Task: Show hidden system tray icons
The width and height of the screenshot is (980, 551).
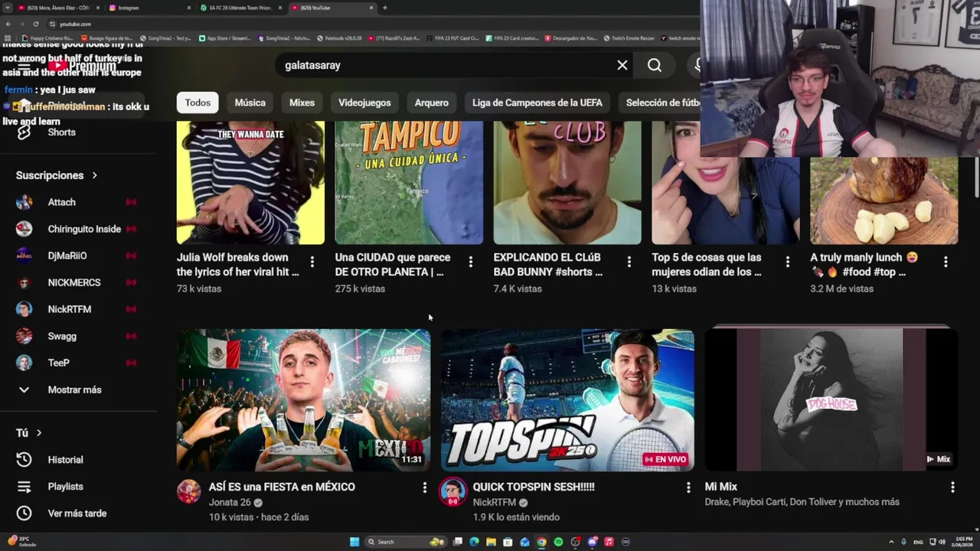Action: click(x=891, y=542)
